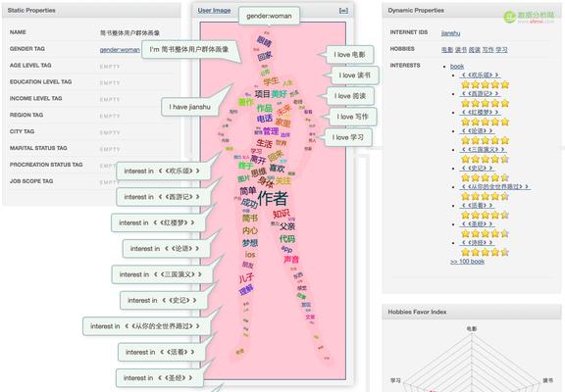The image size is (565, 392).
Task: Click the gender:woman speech bubble above the figure
Action: [269, 16]
